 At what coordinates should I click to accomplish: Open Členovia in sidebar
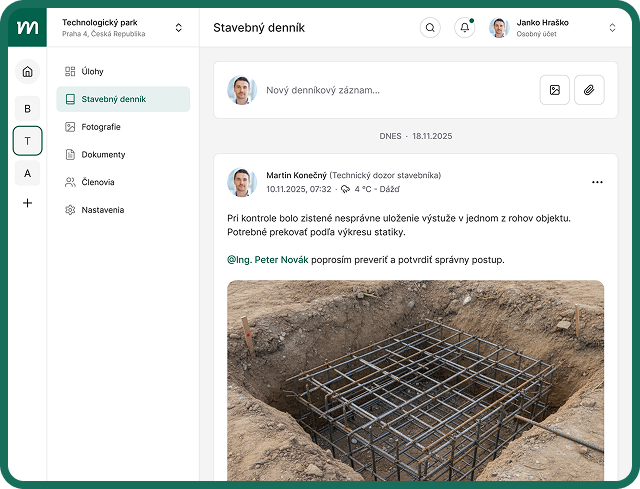[x=123, y=182]
